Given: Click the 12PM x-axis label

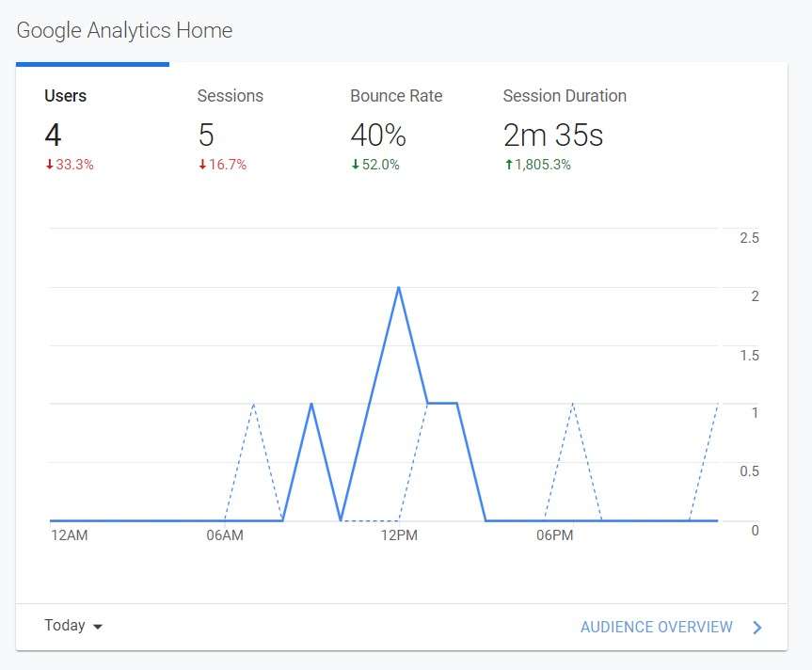Looking at the screenshot, I should [x=399, y=534].
